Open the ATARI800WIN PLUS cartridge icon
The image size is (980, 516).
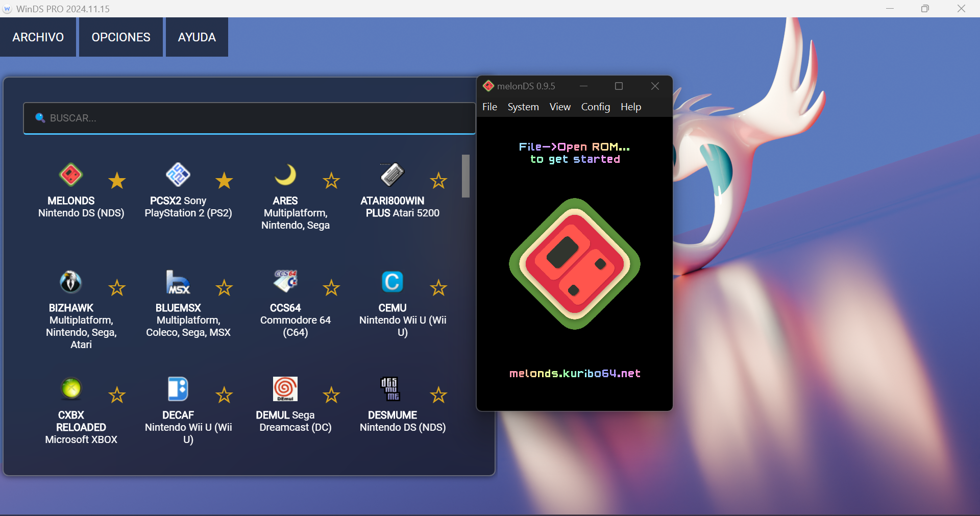tap(393, 175)
